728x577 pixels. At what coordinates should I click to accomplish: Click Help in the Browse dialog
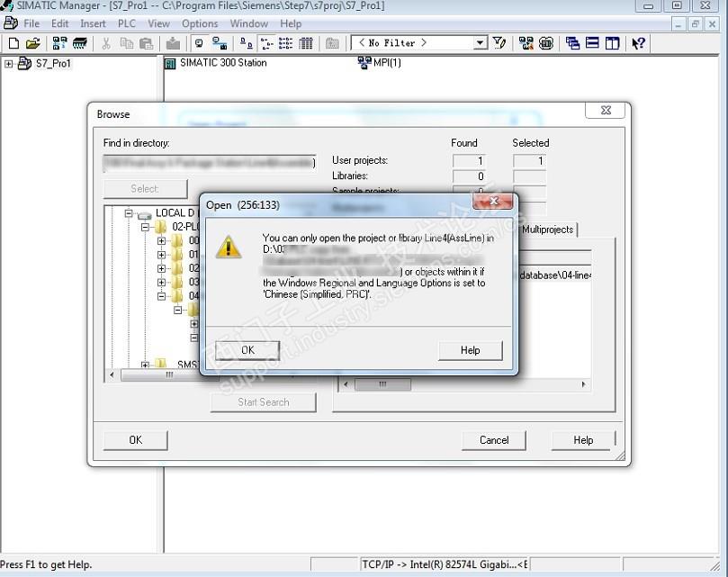[x=583, y=440]
